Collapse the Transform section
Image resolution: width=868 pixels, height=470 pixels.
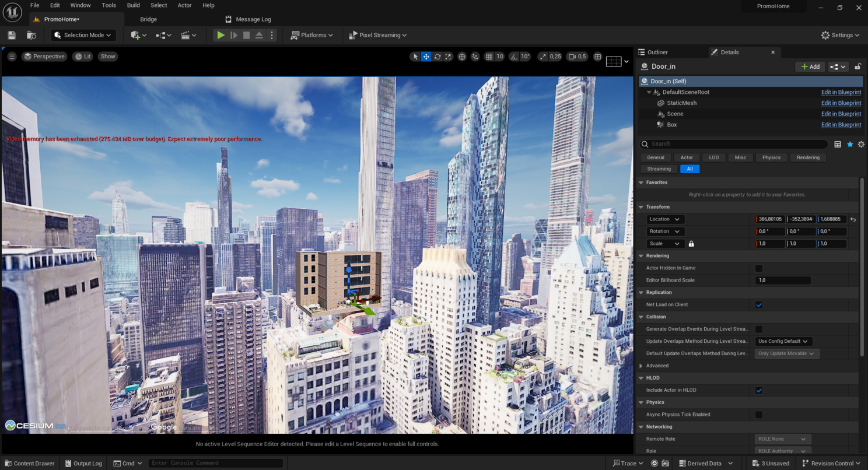click(641, 207)
